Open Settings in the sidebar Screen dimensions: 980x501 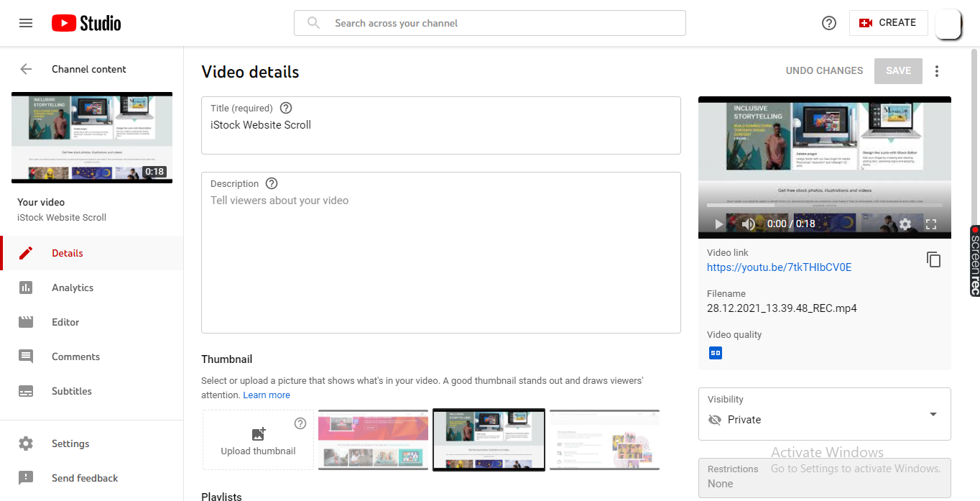(92, 443)
